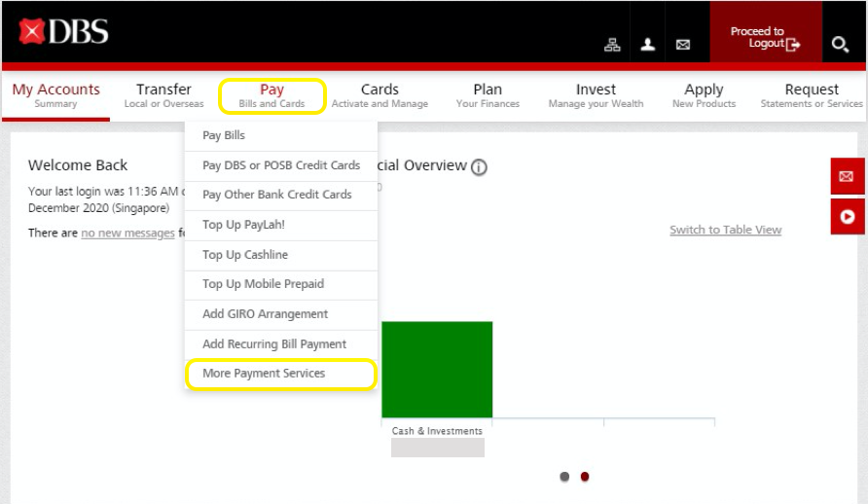Select Add GIRO Arrangement
868x504 pixels.
point(281,314)
